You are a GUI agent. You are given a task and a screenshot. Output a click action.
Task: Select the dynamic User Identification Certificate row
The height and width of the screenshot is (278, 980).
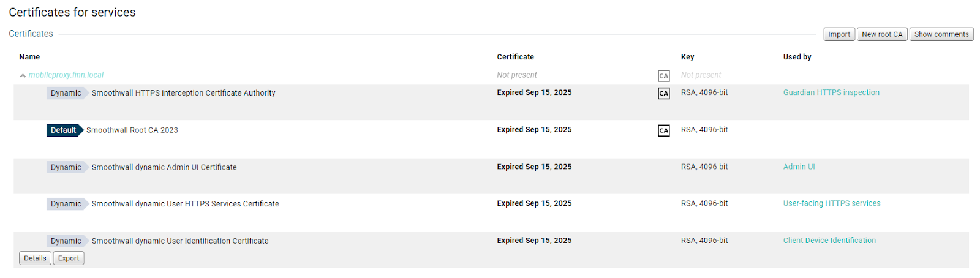[x=180, y=241]
